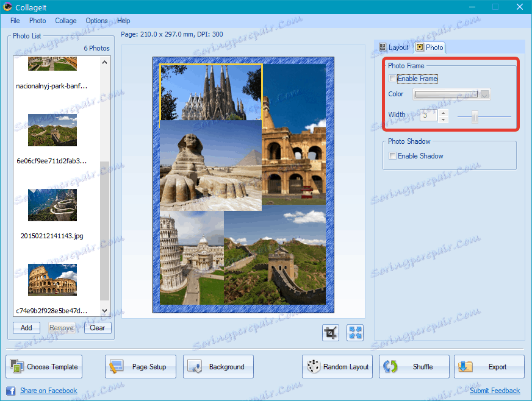Generate a Random Layout

(337, 367)
